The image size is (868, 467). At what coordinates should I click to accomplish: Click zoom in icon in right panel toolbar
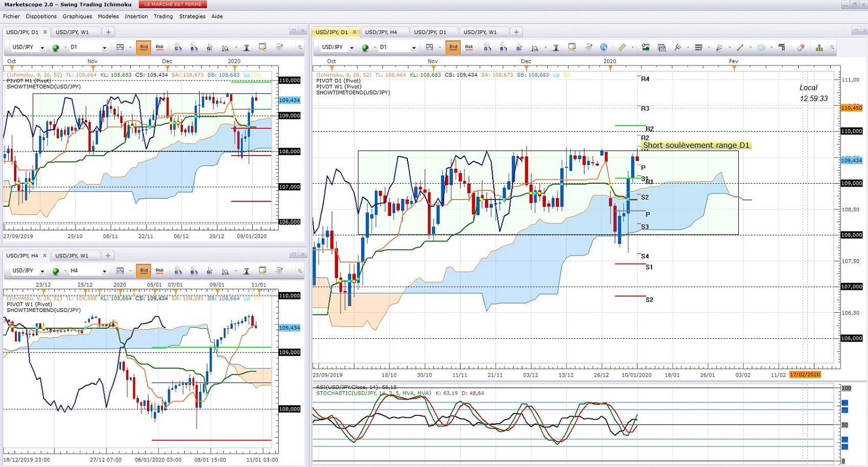(488, 47)
